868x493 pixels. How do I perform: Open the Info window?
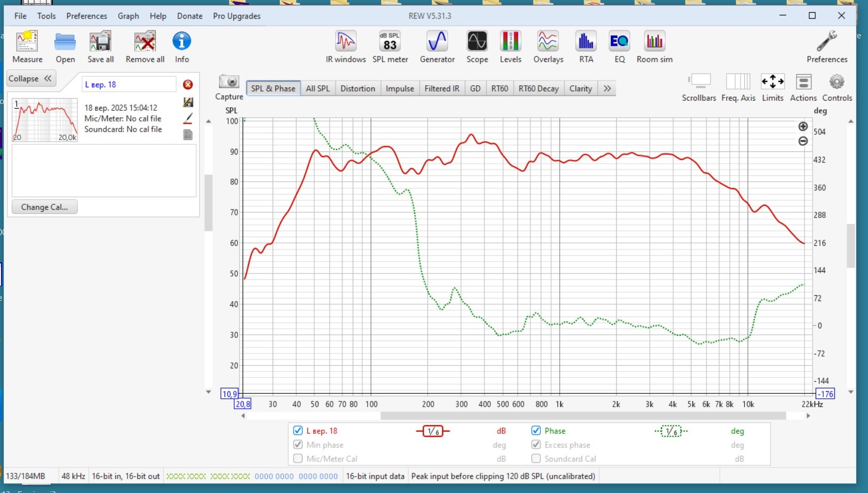click(182, 47)
